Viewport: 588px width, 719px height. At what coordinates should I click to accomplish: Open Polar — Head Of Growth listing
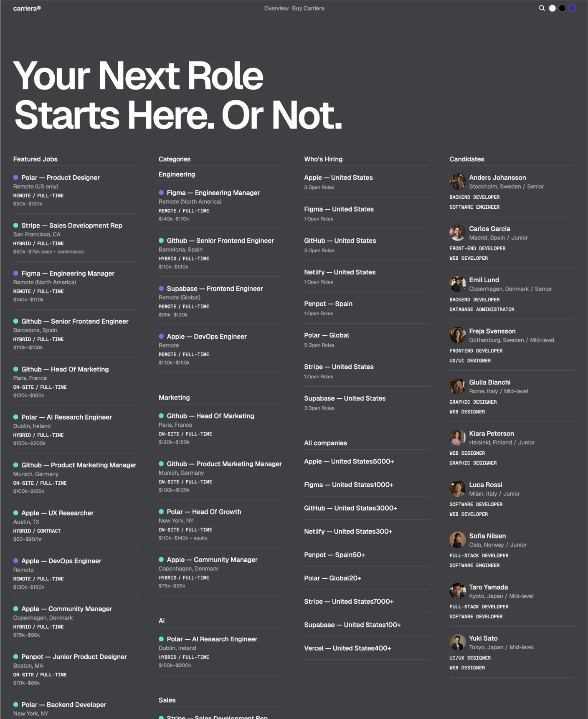click(x=204, y=512)
